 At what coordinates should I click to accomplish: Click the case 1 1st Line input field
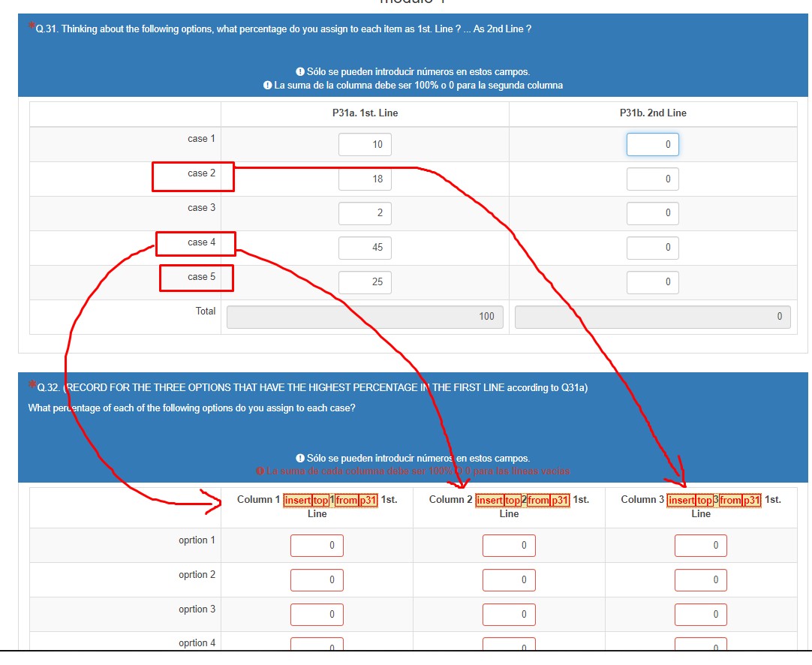pyautogui.click(x=365, y=144)
